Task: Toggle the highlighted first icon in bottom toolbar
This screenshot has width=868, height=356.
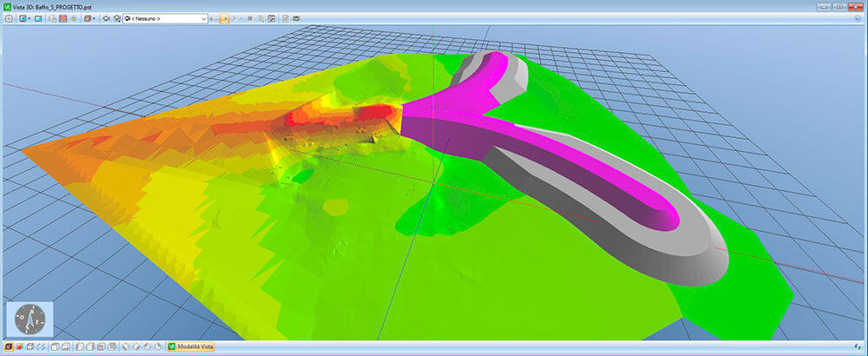Action: point(8,347)
